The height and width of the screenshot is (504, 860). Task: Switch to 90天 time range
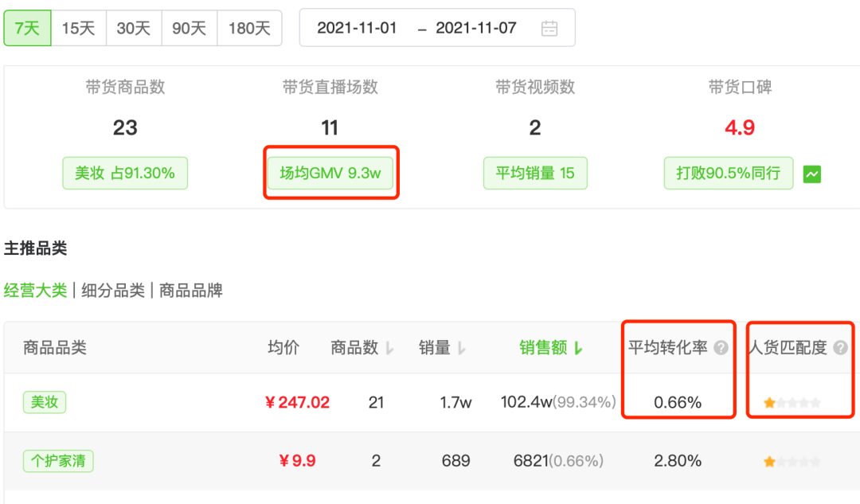(189, 29)
